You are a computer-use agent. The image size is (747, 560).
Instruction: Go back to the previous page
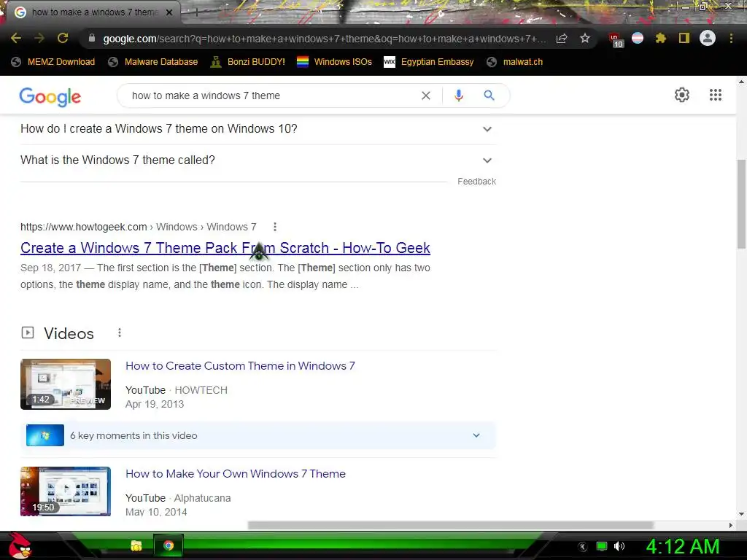[x=16, y=38]
